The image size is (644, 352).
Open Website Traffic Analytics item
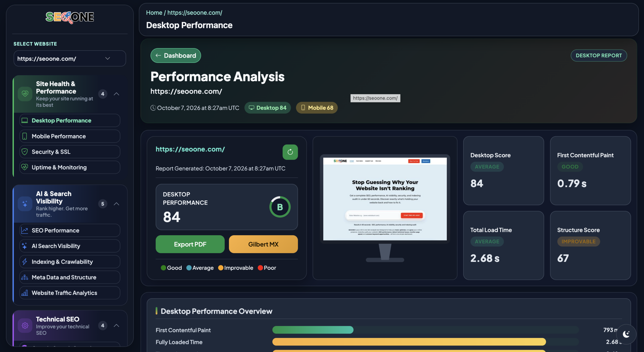click(70, 293)
